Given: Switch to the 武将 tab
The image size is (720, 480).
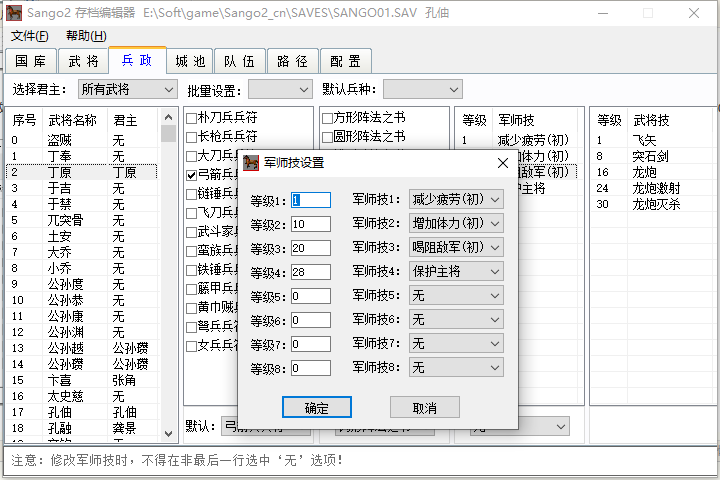Looking at the screenshot, I should [84, 61].
